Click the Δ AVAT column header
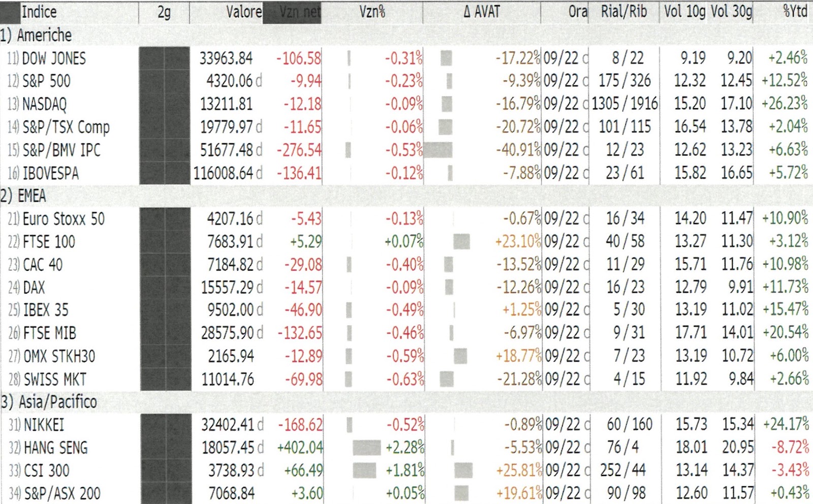Image resolution: width=813 pixels, height=504 pixels. point(482,12)
